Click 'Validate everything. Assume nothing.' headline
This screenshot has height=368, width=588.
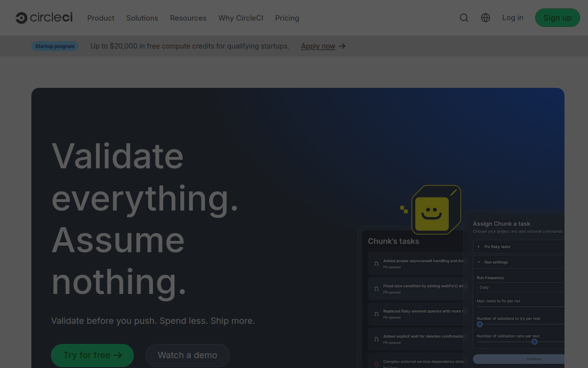coord(145,219)
